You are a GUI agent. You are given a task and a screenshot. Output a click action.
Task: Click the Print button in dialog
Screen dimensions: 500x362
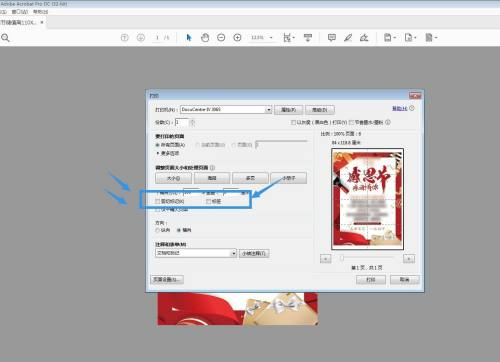(x=371, y=280)
